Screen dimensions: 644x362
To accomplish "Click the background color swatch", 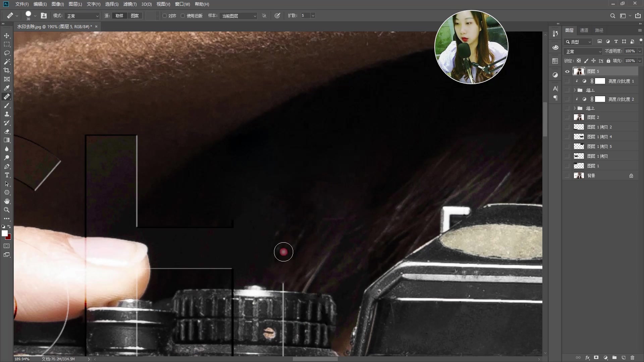I will (x=9, y=238).
